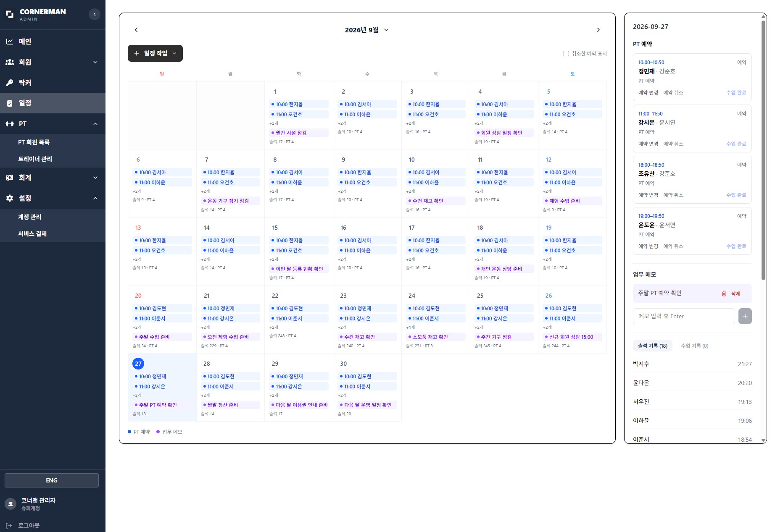The image size is (775, 532).
Task: Go to next month arrow
Action: click(x=598, y=30)
